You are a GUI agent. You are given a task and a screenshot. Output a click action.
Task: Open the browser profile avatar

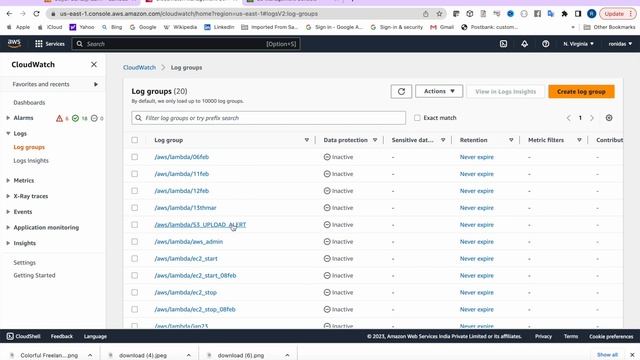coord(591,13)
